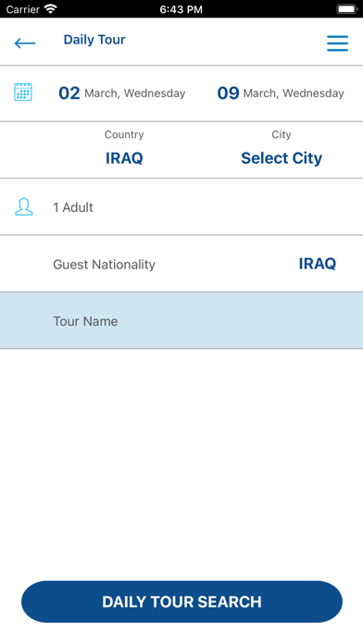Tap the Daily Tour title
363x644 pixels.
click(94, 40)
